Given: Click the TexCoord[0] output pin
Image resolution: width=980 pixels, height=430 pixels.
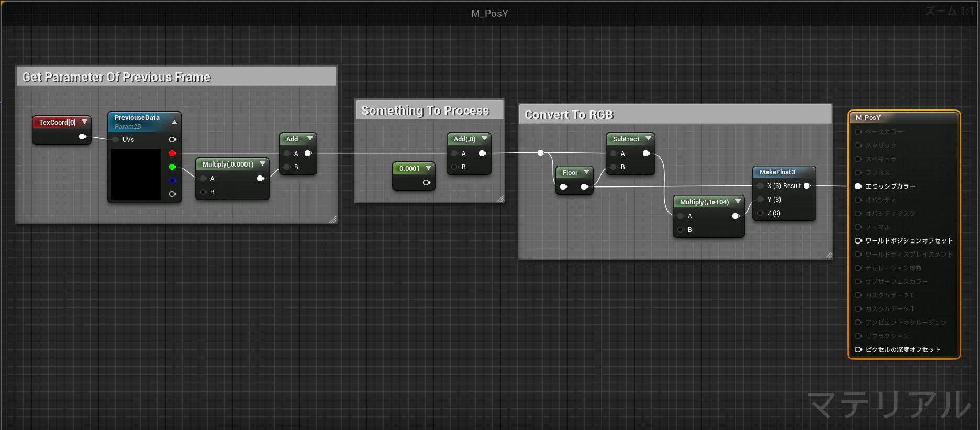Looking at the screenshot, I should (82, 137).
